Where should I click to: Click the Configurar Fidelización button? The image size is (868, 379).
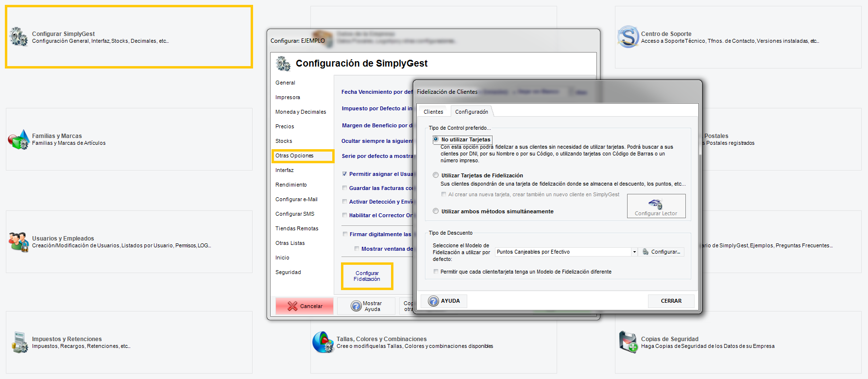pos(367,276)
